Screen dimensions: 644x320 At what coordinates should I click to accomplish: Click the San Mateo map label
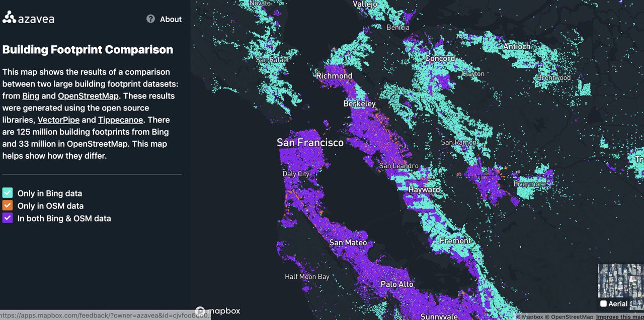pyautogui.click(x=348, y=243)
